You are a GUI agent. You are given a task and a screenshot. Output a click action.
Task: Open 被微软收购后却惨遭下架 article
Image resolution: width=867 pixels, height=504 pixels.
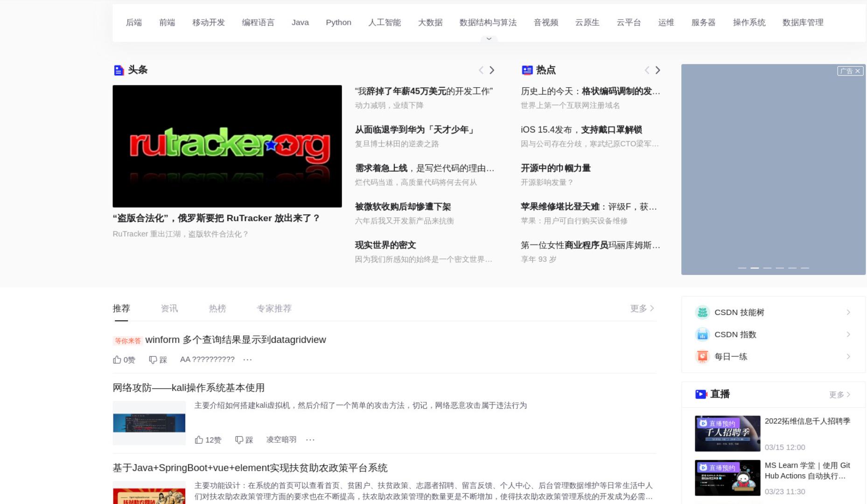point(403,207)
